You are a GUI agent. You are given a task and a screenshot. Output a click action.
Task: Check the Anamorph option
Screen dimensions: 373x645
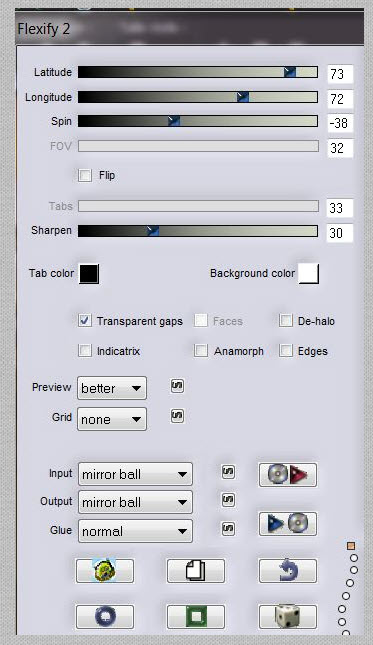coord(201,351)
